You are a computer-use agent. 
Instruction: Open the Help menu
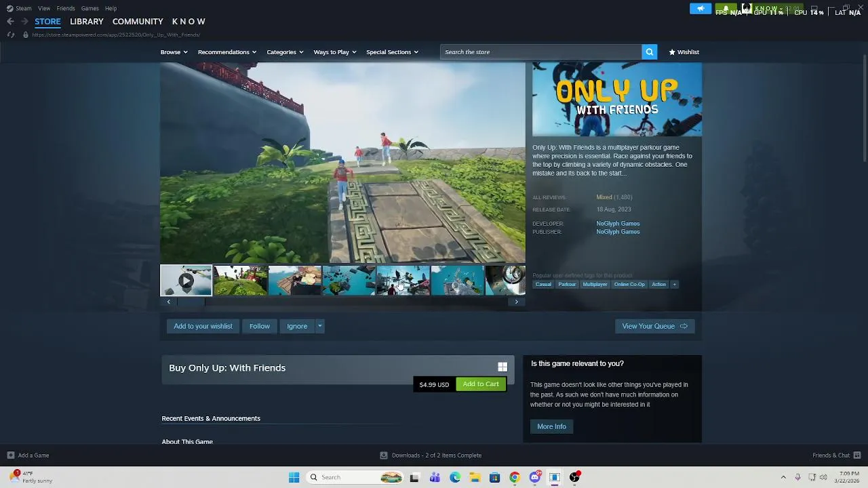click(x=111, y=8)
